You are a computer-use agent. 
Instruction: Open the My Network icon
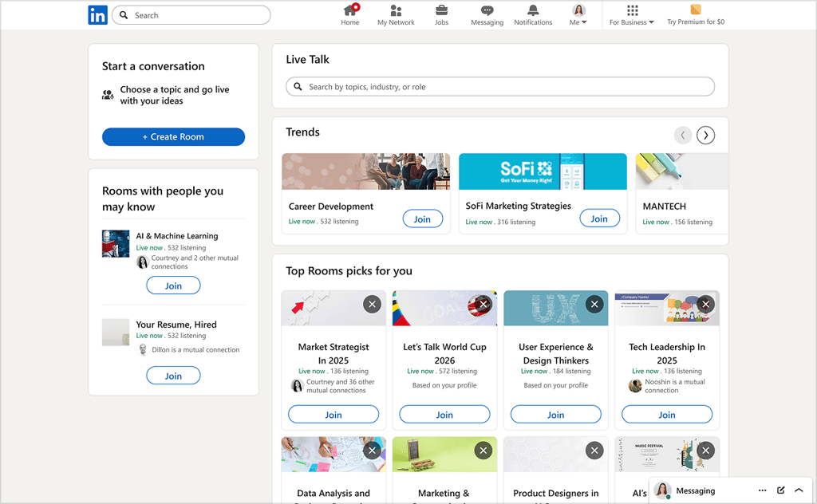point(396,14)
